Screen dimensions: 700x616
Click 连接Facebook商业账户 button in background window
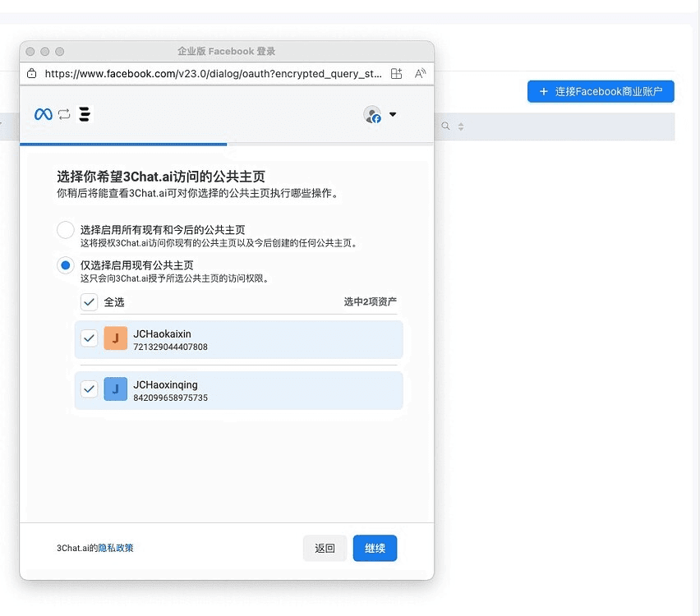point(601,91)
